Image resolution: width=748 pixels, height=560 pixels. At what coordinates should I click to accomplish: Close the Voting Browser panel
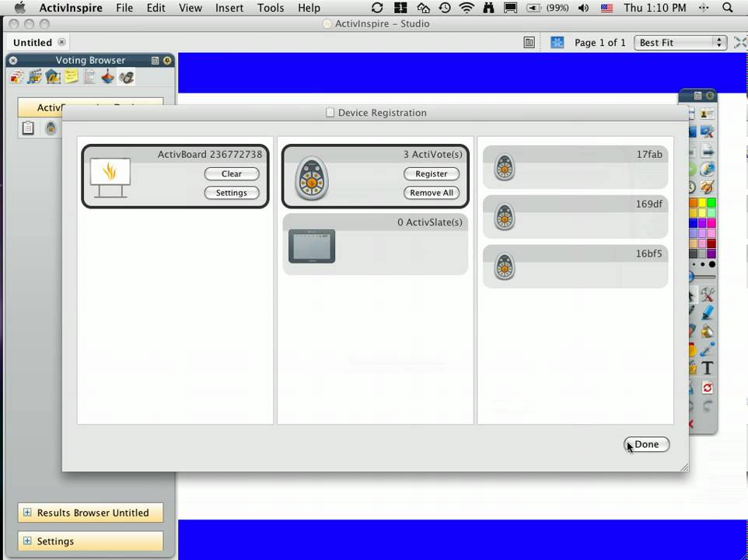pos(13,61)
